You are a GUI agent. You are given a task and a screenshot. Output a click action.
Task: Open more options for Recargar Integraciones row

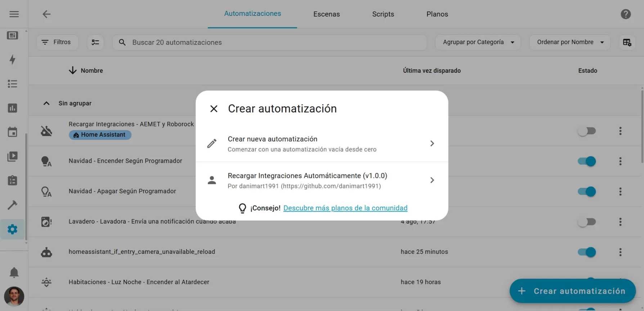pos(620,131)
